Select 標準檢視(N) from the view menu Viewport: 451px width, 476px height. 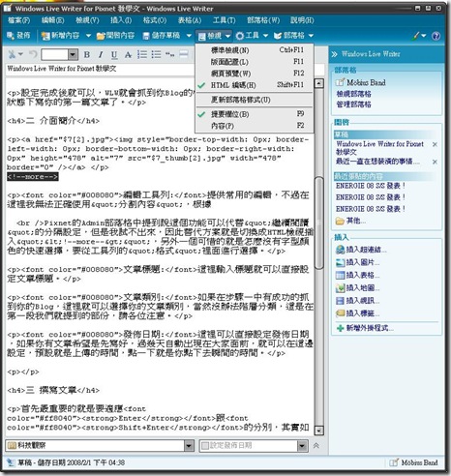(x=255, y=50)
